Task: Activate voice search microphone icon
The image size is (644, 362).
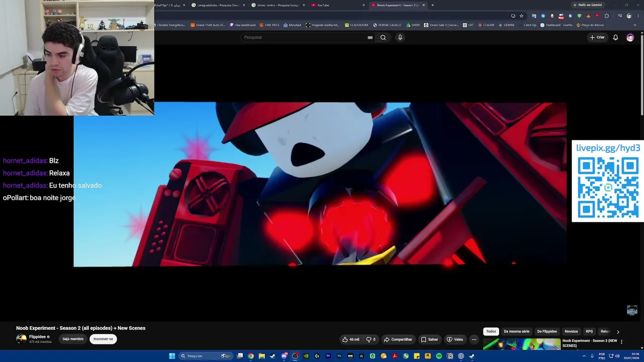Action: 400,37
